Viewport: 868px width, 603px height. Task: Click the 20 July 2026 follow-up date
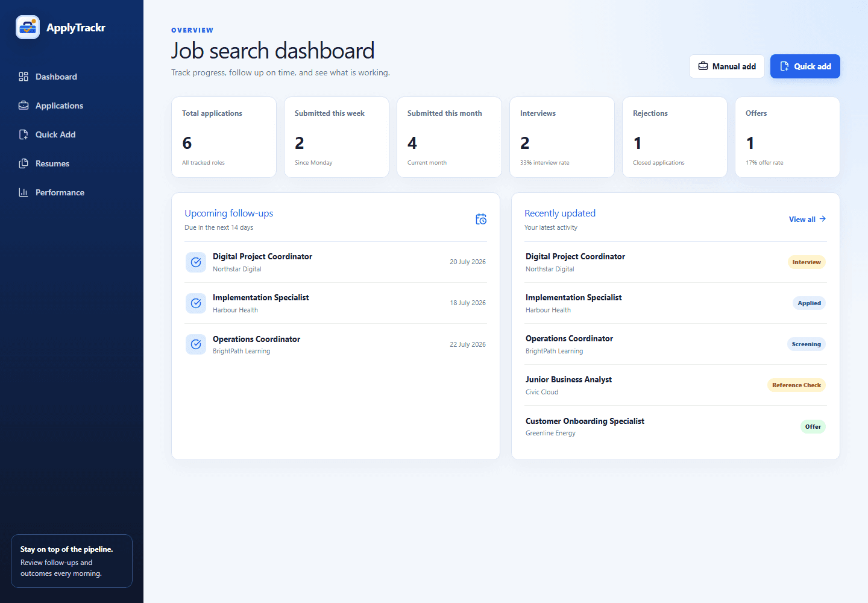(468, 262)
